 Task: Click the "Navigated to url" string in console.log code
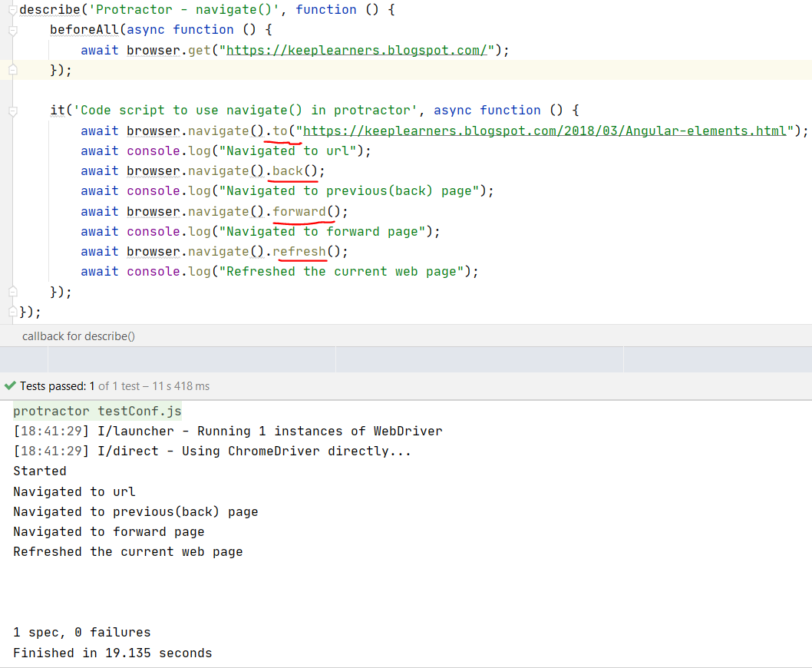288,150
